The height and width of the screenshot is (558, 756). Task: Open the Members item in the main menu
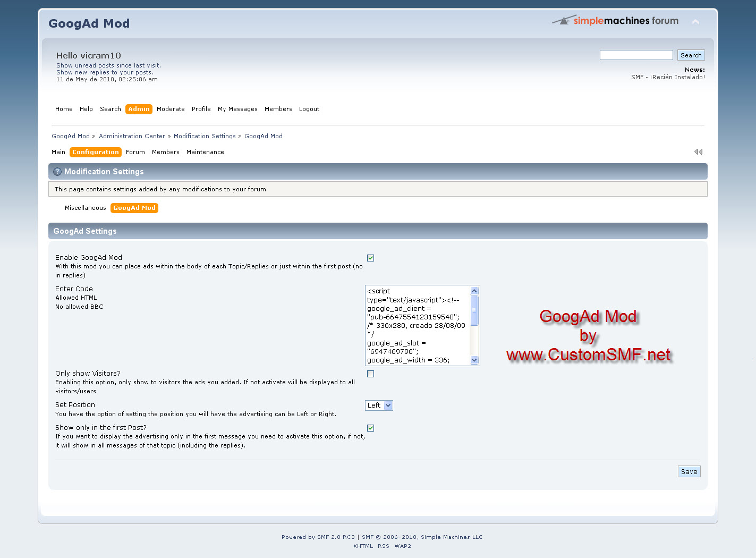278,109
